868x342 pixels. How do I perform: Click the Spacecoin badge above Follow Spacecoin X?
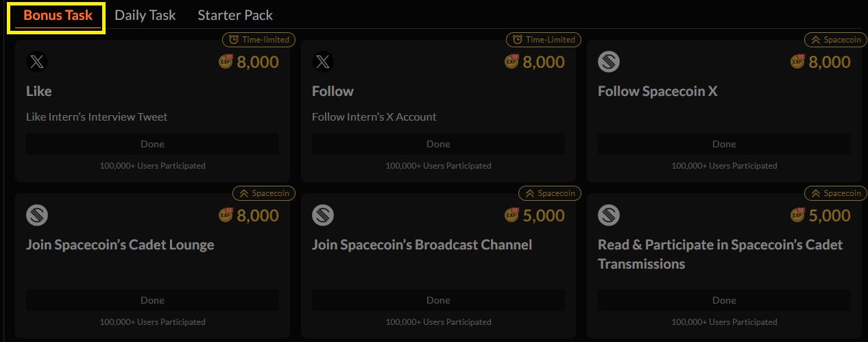click(x=832, y=40)
